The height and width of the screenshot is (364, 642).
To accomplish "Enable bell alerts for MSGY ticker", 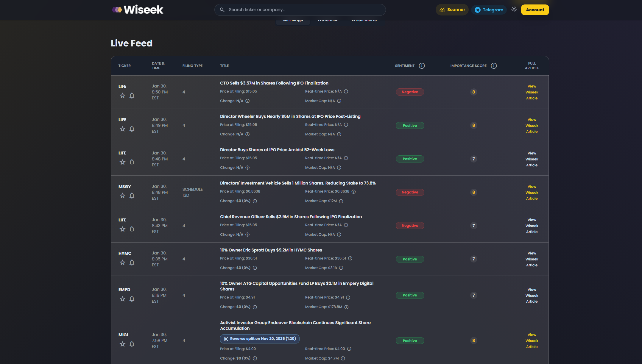I will (x=132, y=196).
